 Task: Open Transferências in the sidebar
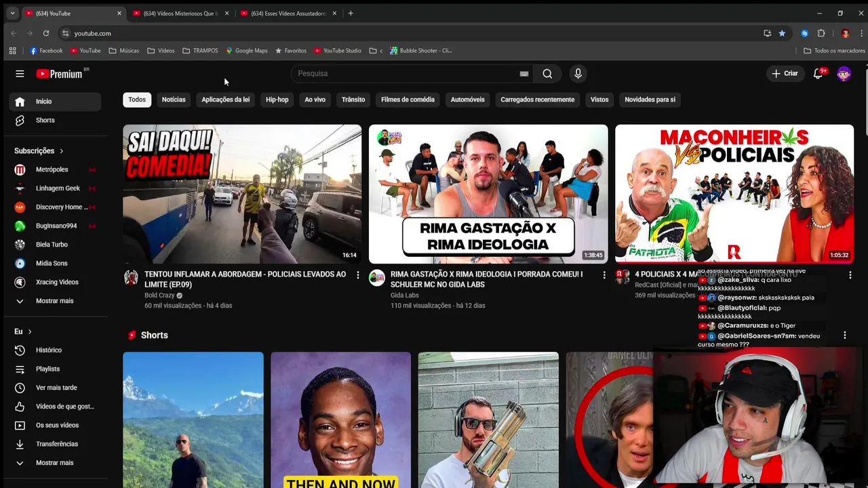55,444
